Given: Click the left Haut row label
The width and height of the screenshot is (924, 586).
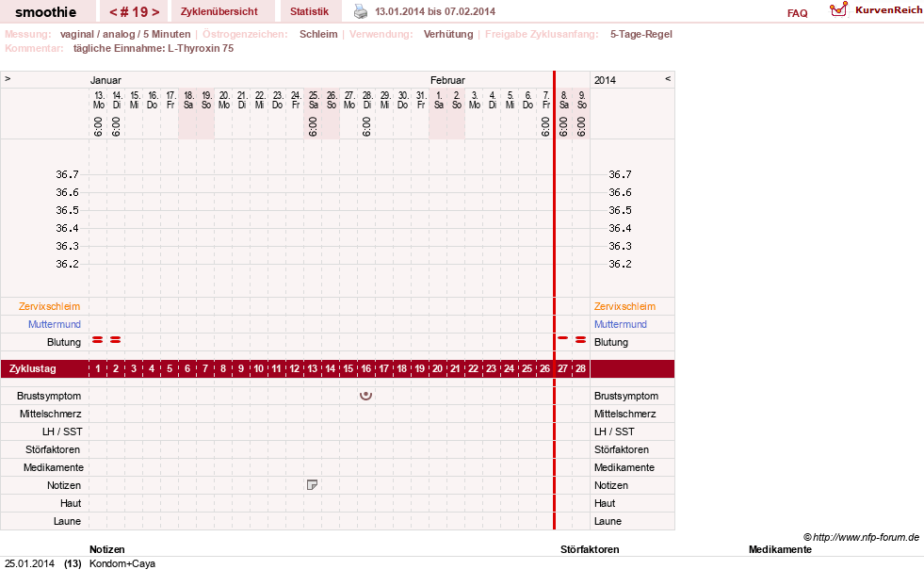Looking at the screenshot, I should click(x=71, y=503).
